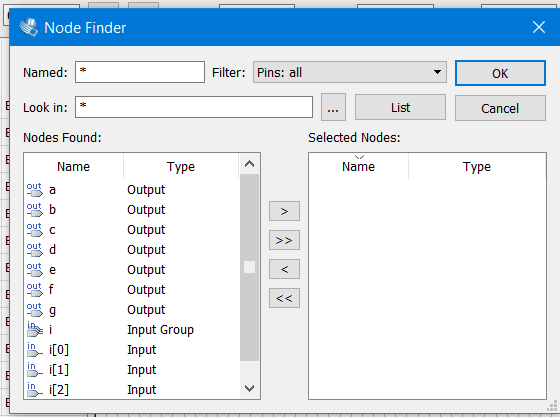Click into the Named input field
560x417 pixels.
click(x=140, y=72)
